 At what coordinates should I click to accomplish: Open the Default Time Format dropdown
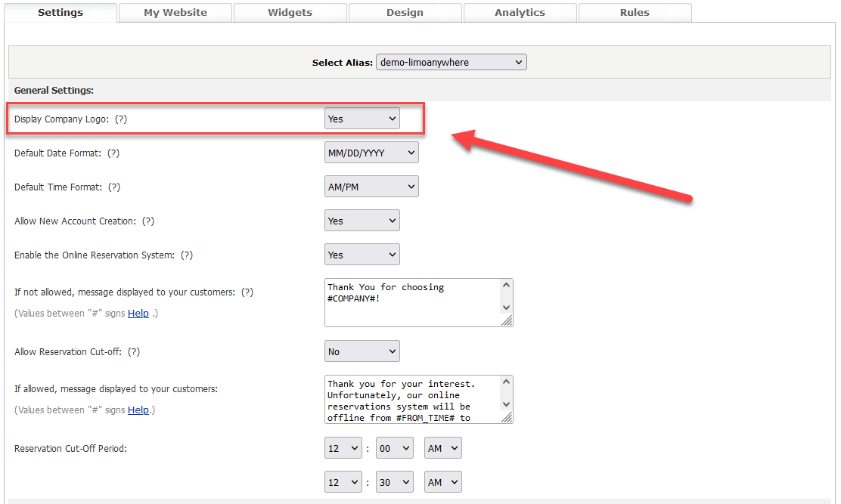(371, 187)
